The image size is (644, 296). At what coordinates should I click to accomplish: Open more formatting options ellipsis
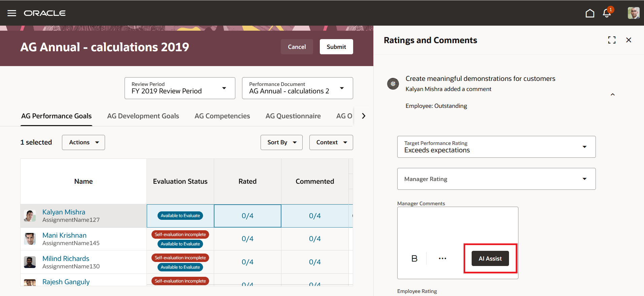[x=442, y=259]
